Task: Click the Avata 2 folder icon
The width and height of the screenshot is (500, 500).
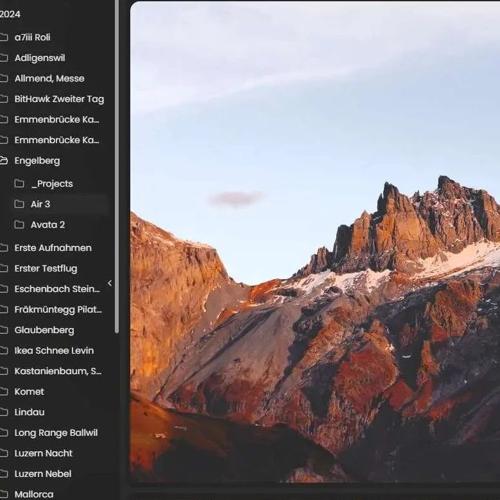Action: click(19, 225)
